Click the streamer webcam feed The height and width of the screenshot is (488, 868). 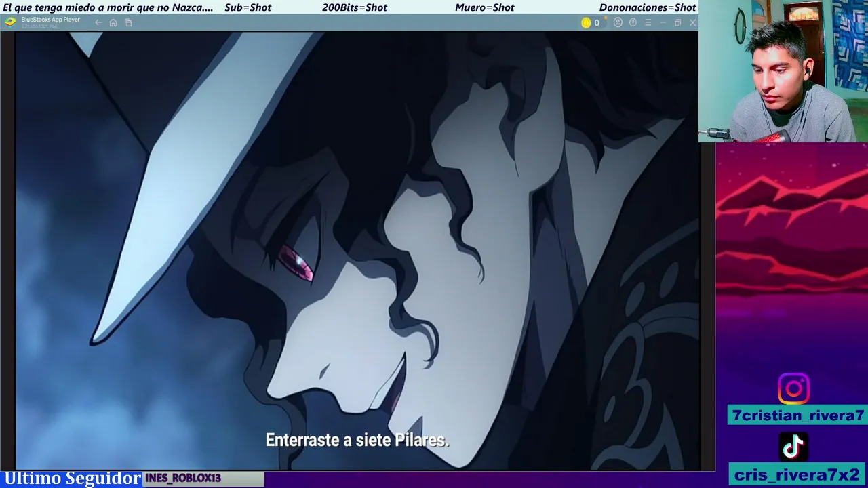(x=783, y=71)
